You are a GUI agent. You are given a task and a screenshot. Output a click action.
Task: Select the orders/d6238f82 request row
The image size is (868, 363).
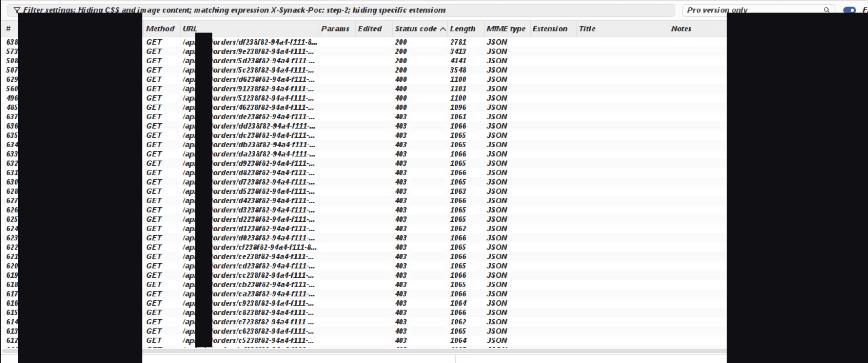coord(363,79)
